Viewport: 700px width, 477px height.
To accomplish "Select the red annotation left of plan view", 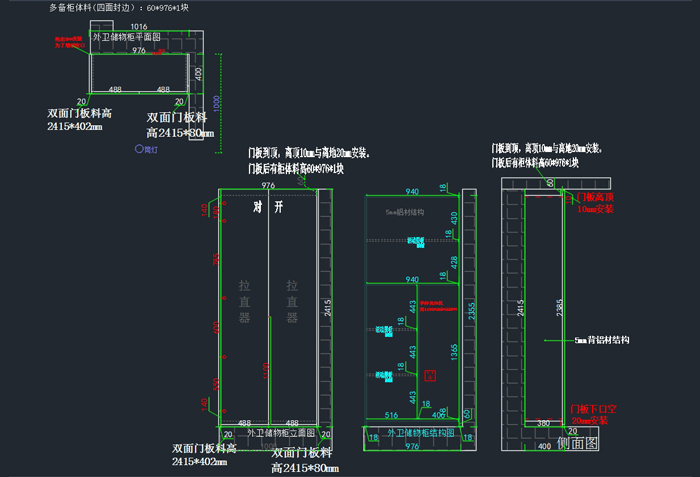I will tap(70, 43).
